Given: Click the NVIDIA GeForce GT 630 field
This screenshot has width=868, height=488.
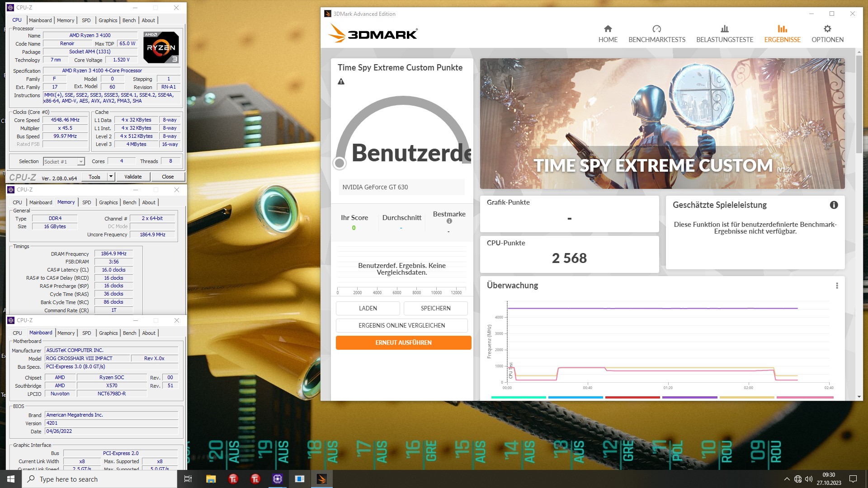Looking at the screenshot, I should pos(401,187).
